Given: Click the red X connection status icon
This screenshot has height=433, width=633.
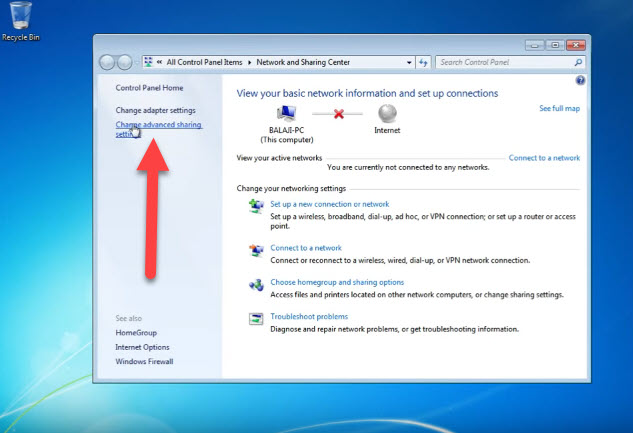Looking at the screenshot, I should coord(339,114).
